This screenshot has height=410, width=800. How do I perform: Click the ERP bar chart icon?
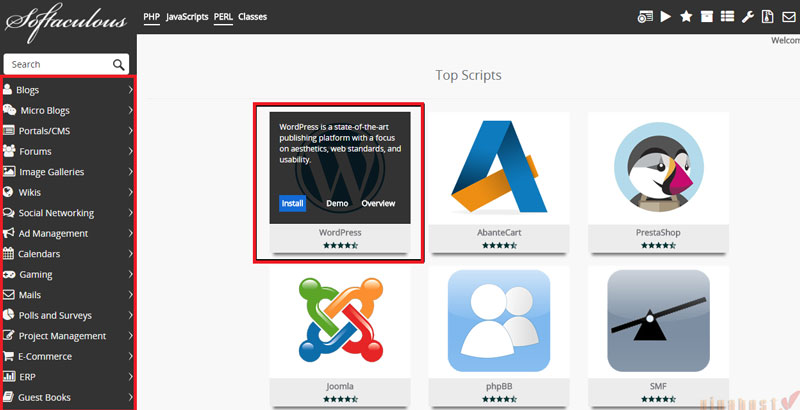(x=9, y=376)
